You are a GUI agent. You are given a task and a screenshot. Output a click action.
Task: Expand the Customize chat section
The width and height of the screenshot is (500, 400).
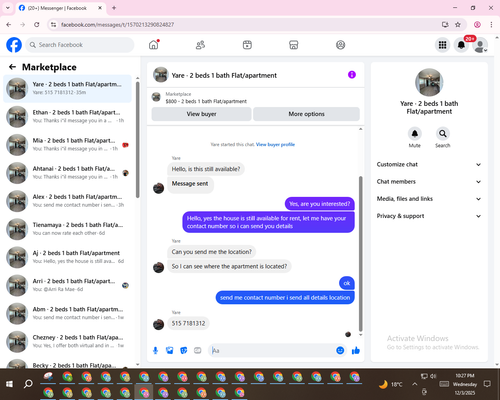point(429,164)
